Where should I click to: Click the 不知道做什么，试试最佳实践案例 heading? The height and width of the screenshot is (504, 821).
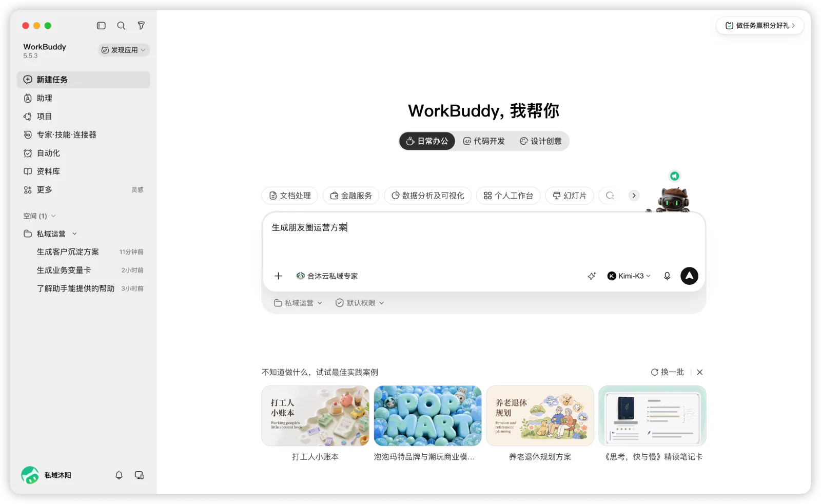(x=320, y=372)
